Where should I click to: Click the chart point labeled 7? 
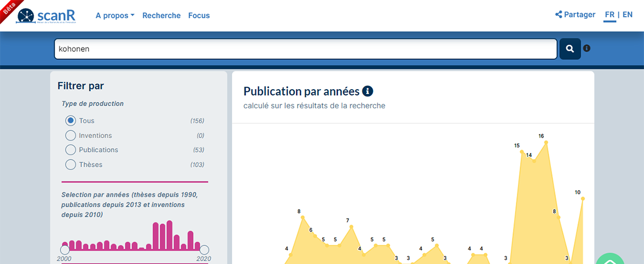pos(351,227)
